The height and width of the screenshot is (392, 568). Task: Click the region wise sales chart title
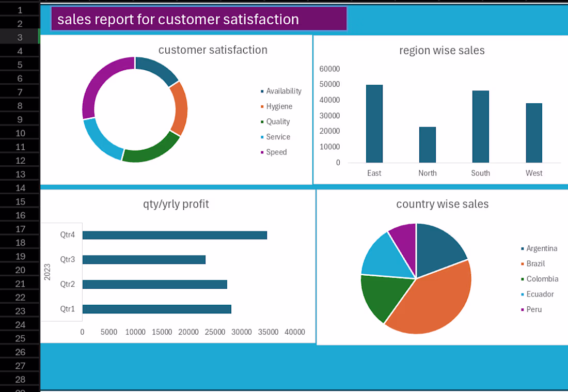(x=442, y=51)
